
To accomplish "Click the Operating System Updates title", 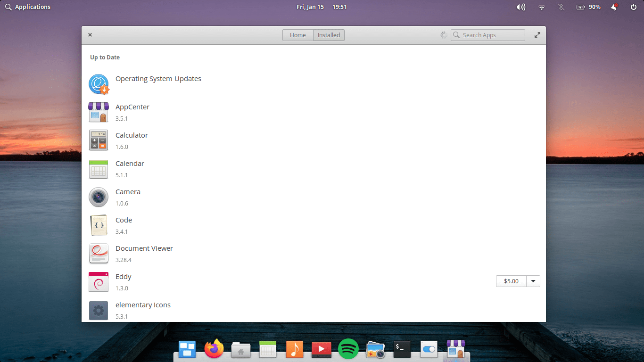I will click(158, 79).
